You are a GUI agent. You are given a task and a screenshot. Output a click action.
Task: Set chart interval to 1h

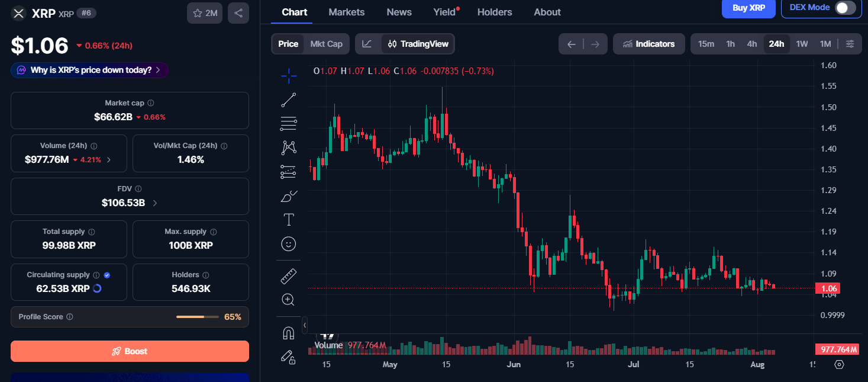coord(731,44)
